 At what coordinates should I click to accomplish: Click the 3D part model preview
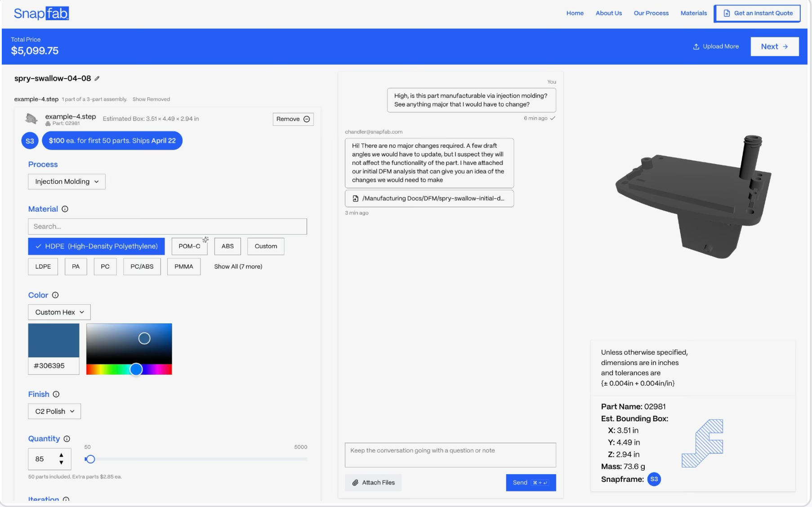click(693, 197)
